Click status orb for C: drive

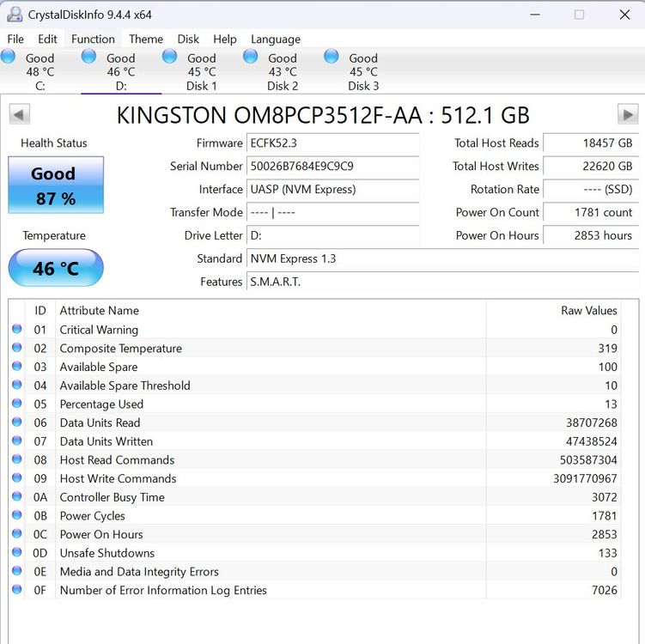tap(9, 57)
